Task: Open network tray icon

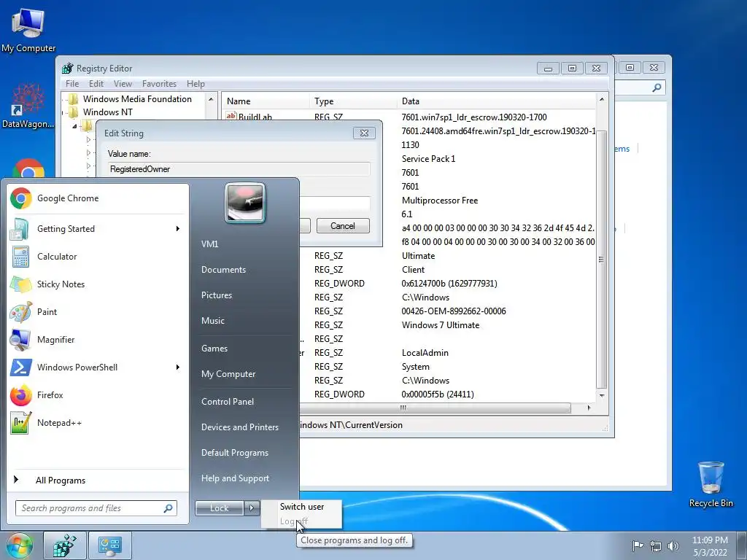Action: pos(656,545)
